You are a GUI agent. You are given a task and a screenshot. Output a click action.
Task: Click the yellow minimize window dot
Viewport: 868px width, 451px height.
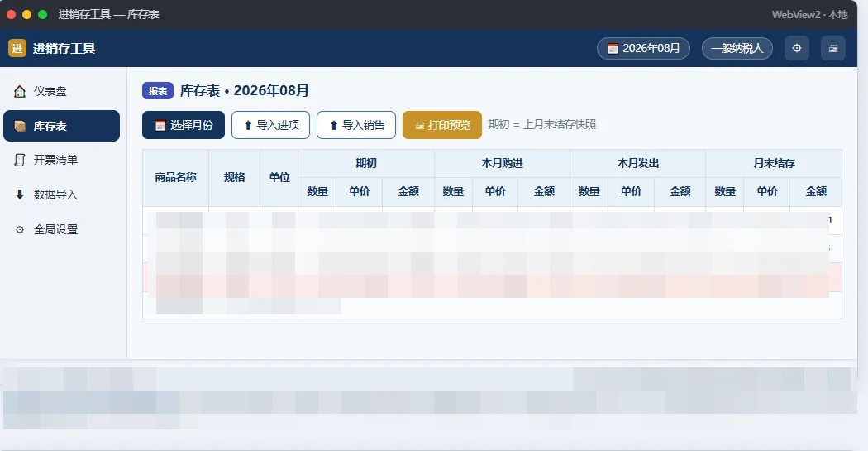tap(26, 14)
